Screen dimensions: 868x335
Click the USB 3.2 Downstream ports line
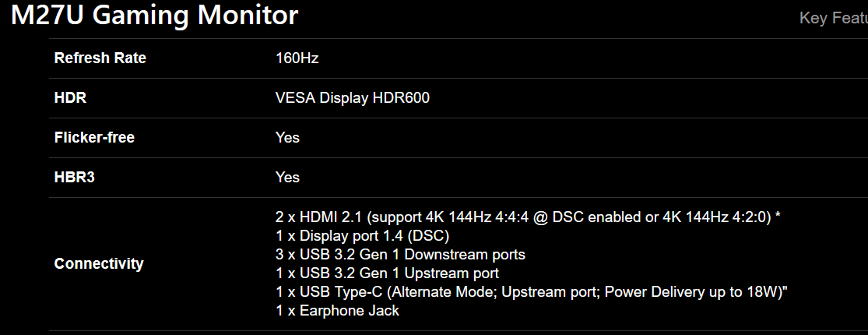(x=400, y=255)
